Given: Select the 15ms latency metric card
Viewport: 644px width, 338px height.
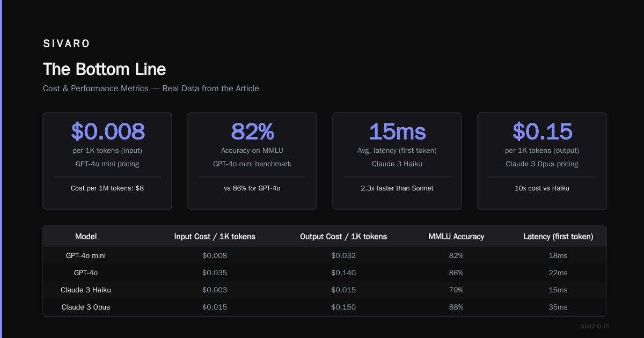Looking at the screenshot, I should (x=397, y=161).
